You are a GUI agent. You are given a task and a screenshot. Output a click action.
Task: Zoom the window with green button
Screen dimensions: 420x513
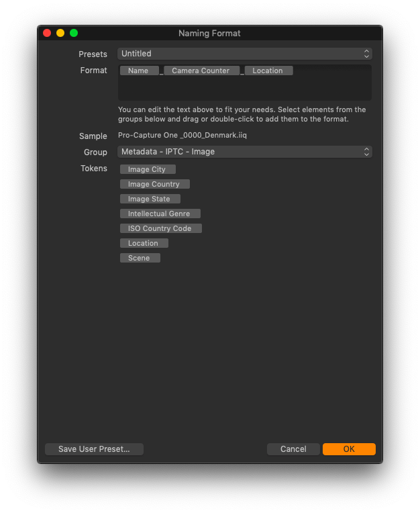tap(74, 33)
